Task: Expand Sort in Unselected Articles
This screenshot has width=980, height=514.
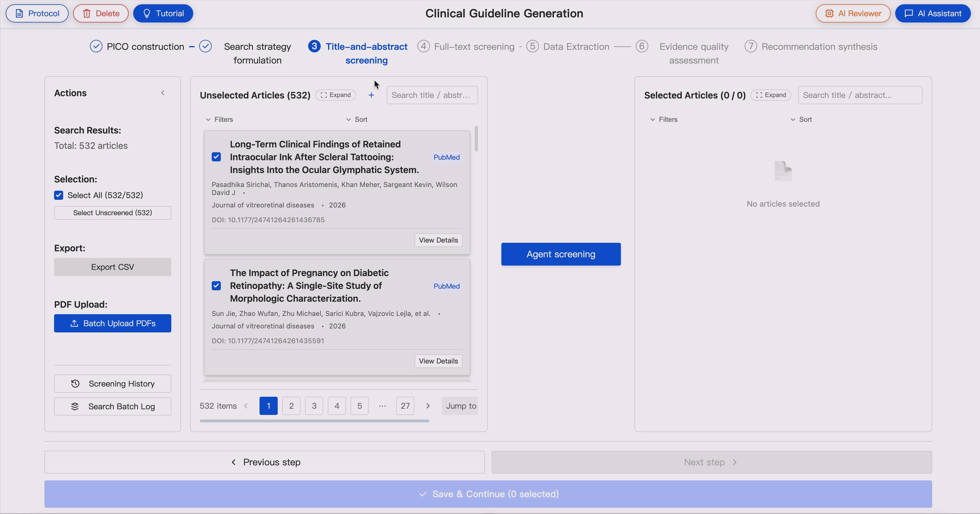Action: pos(357,120)
